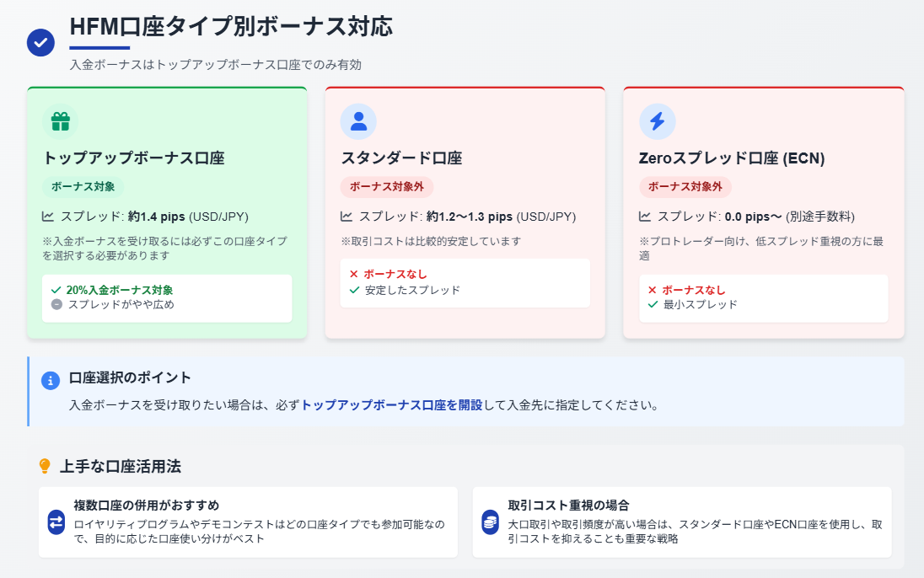
Task: Click the blue checkmark icon beside the heading
Action: click(40, 42)
